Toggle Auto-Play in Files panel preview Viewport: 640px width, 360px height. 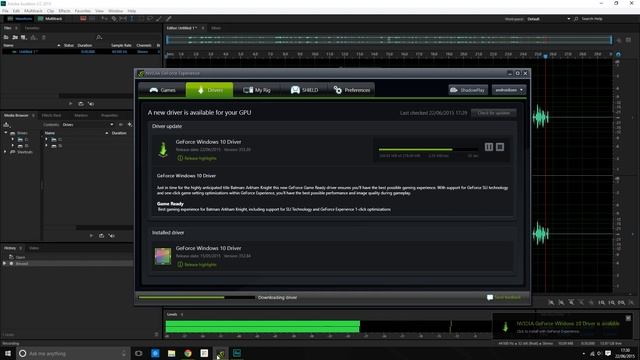click(x=91, y=104)
